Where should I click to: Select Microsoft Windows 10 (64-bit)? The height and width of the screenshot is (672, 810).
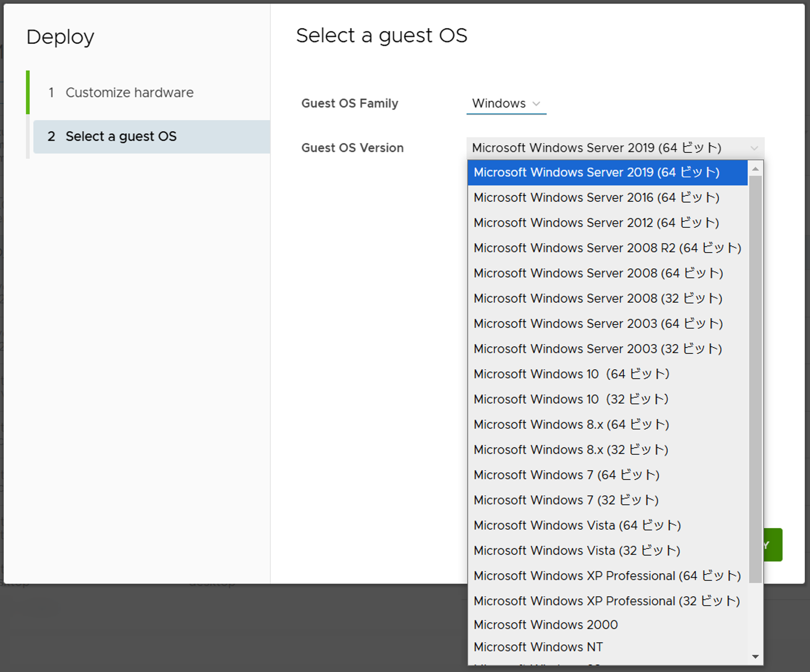pos(571,374)
